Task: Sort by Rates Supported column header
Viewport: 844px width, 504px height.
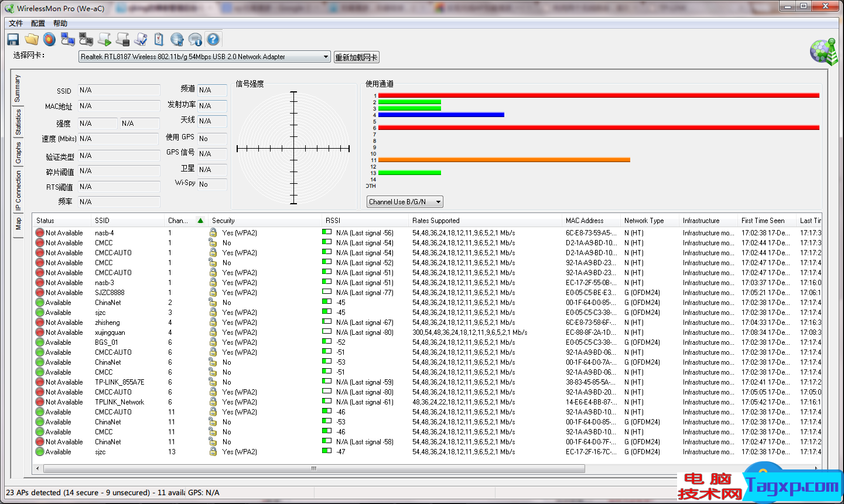Action: [486, 221]
